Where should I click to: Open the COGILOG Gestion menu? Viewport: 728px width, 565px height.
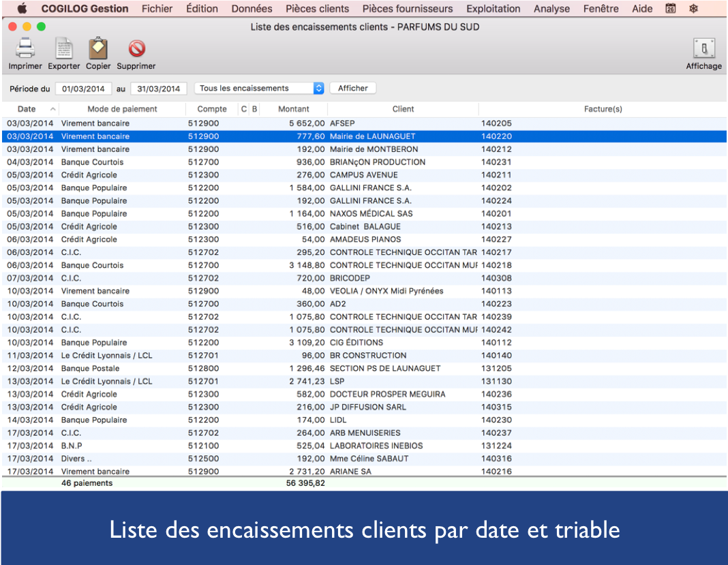click(x=85, y=8)
